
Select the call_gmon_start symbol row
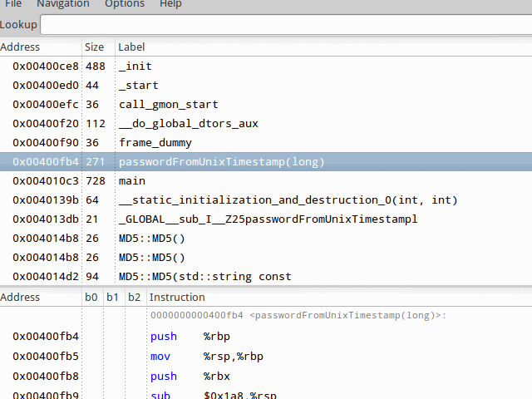tap(266, 104)
